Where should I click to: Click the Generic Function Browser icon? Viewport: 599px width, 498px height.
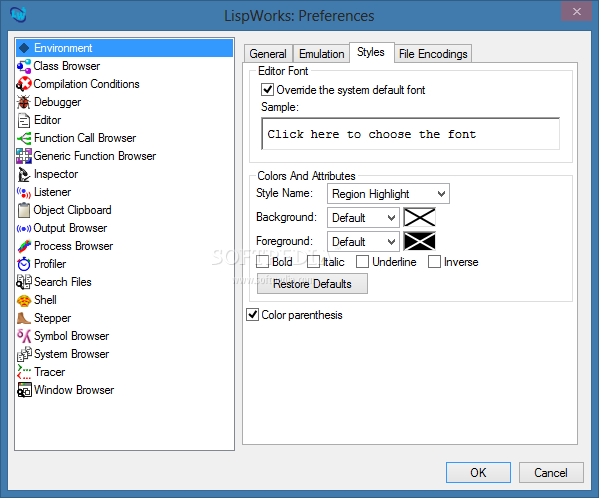[24, 156]
